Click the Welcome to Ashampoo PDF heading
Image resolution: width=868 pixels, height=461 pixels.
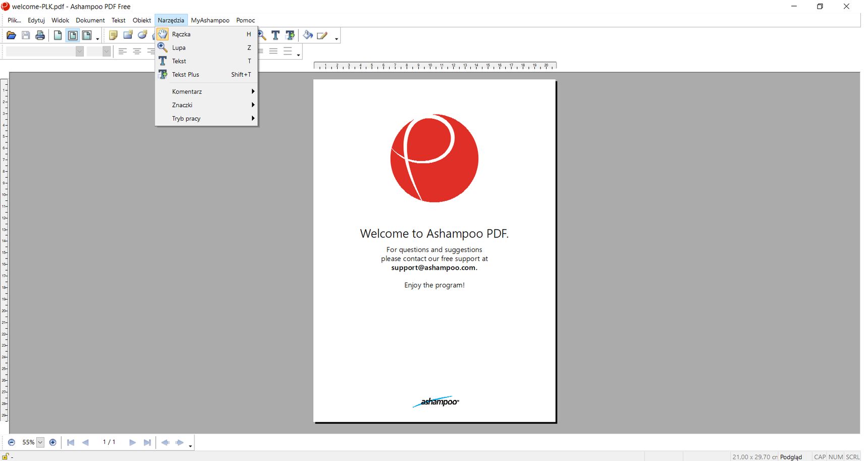click(435, 233)
